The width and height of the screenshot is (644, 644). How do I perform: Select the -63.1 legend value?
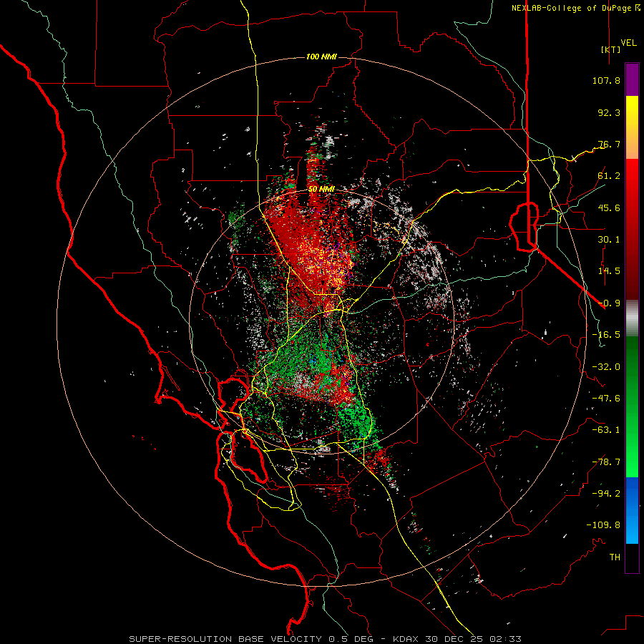606,430
